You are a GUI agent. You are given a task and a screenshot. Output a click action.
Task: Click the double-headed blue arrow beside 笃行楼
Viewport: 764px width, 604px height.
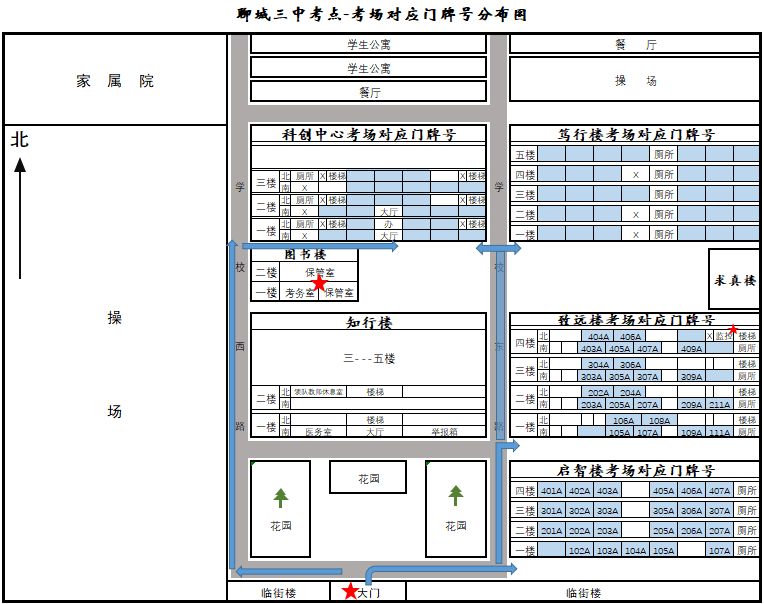[x=498, y=247]
